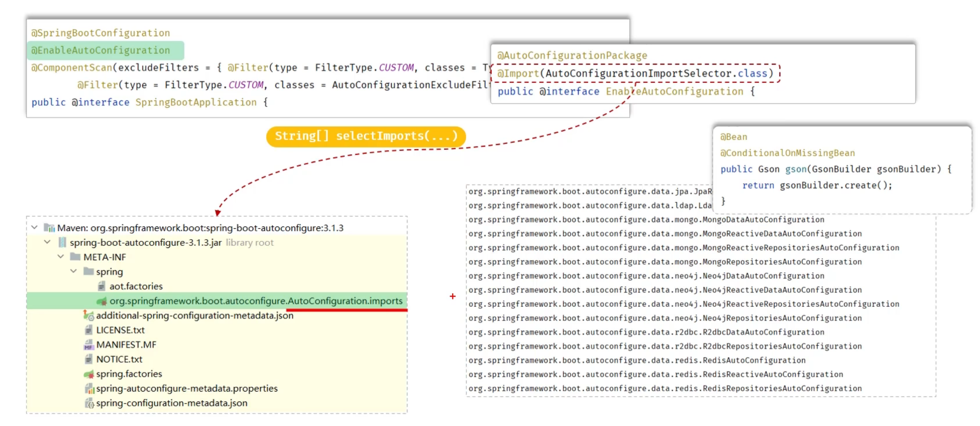
Task: Collapse the spring-boot-autoconfigure-3.1.3.jar node
Action: click(47, 242)
